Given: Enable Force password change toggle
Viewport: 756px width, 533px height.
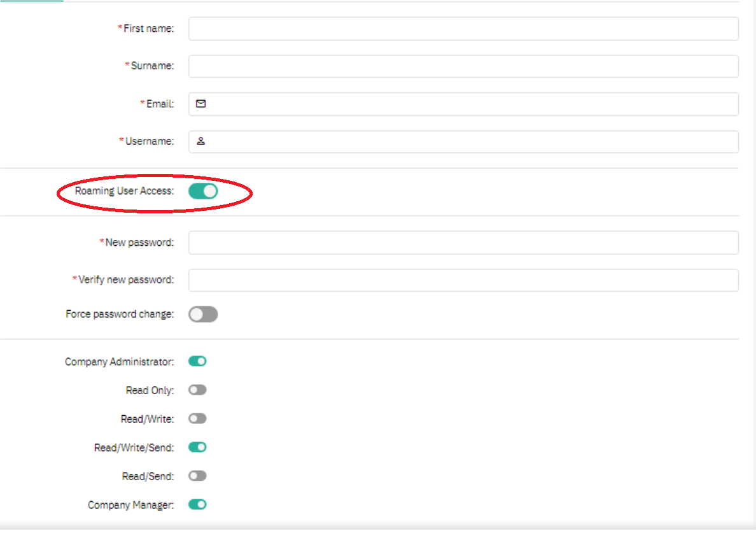Looking at the screenshot, I should click(x=203, y=315).
